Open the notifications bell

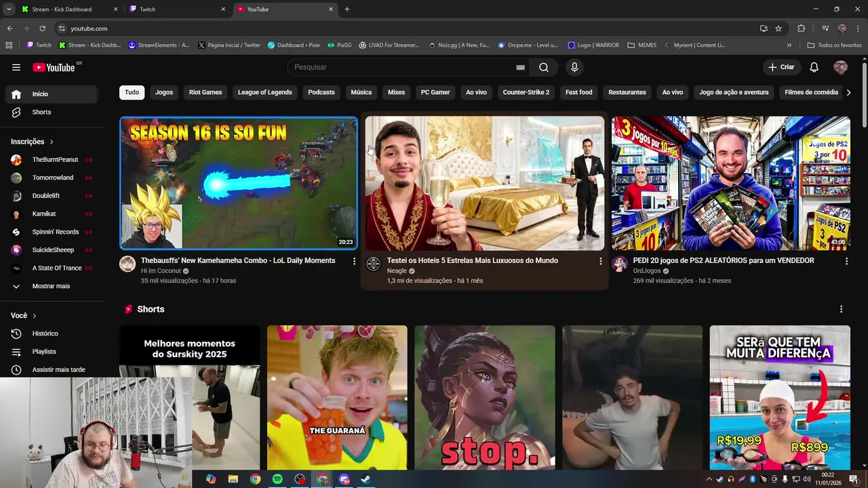(x=814, y=67)
